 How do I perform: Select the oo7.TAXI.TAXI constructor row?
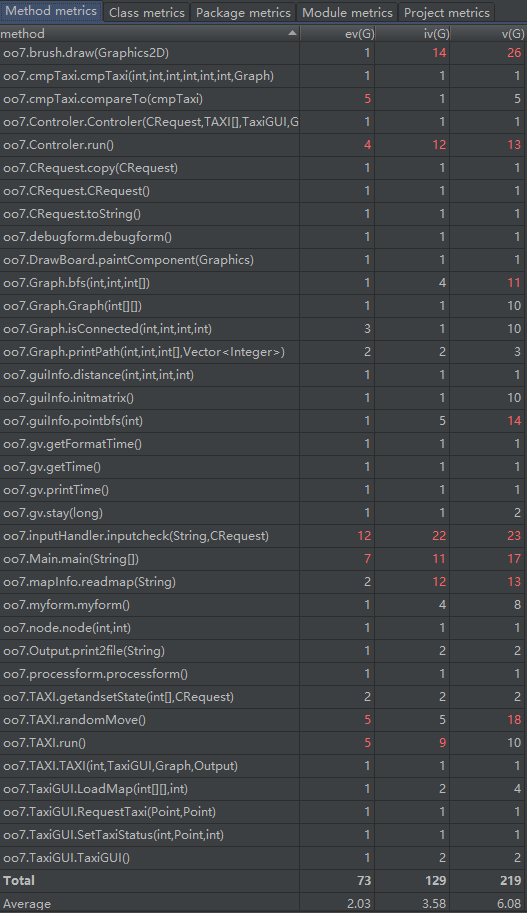pyautogui.click(x=263, y=766)
